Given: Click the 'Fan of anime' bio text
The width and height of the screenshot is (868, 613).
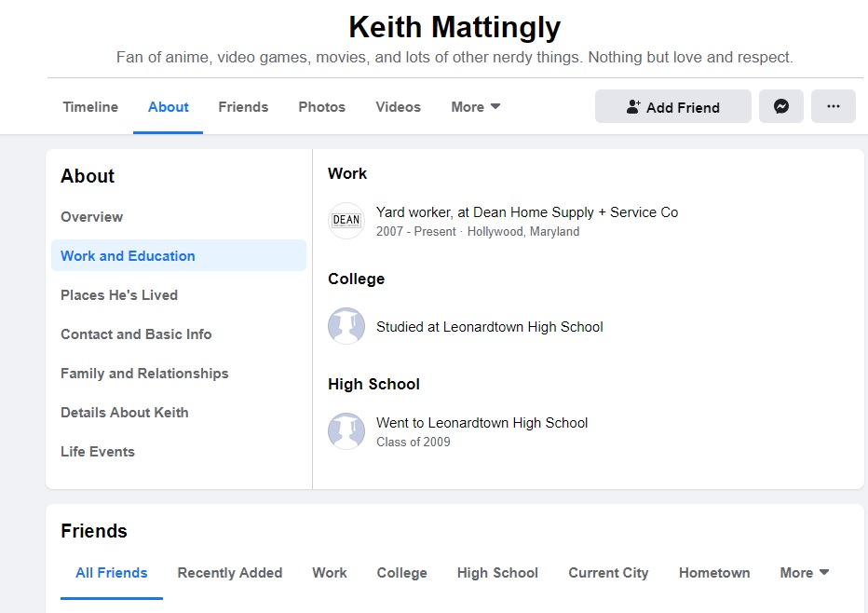Looking at the screenshot, I should [x=454, y=57].
